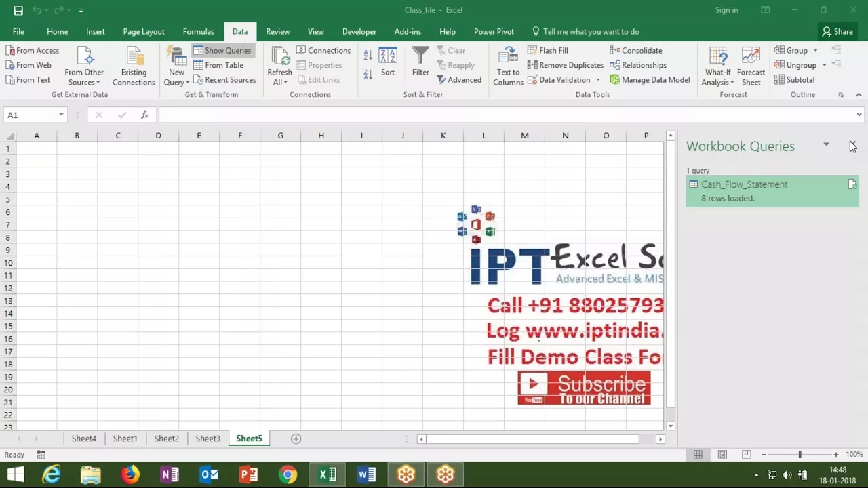Click Manage Data Model button

coord(650,79)
